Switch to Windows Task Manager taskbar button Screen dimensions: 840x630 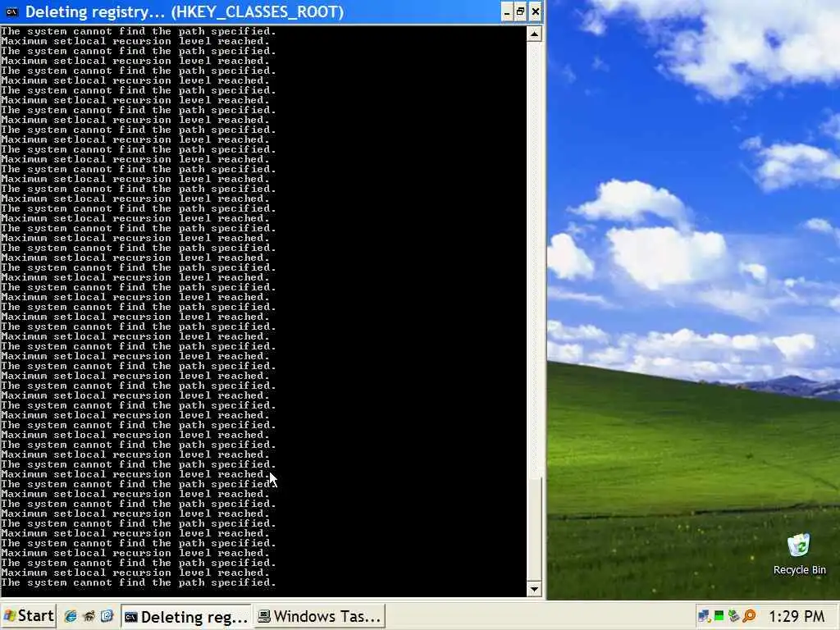pyautogui.click(x=320, y=617)
